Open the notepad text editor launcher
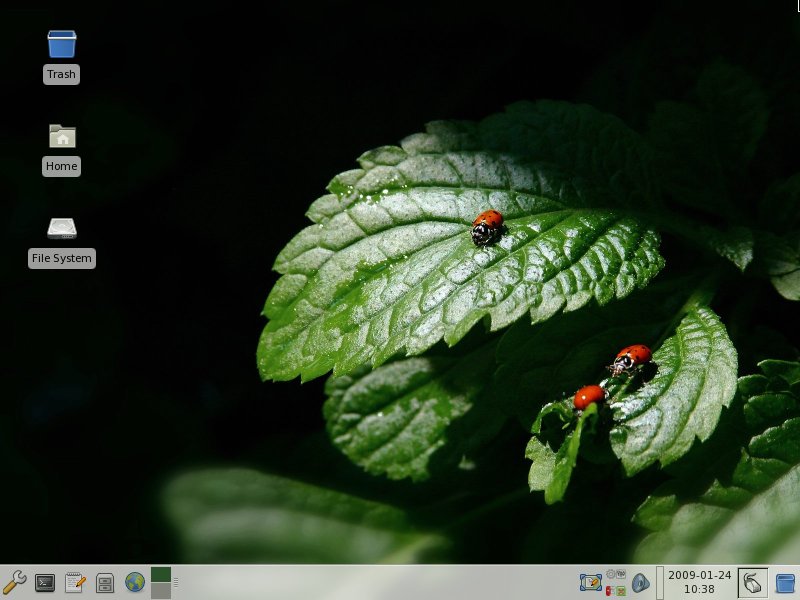This screenshot has height=600, width=800. [x=74, y=582]
